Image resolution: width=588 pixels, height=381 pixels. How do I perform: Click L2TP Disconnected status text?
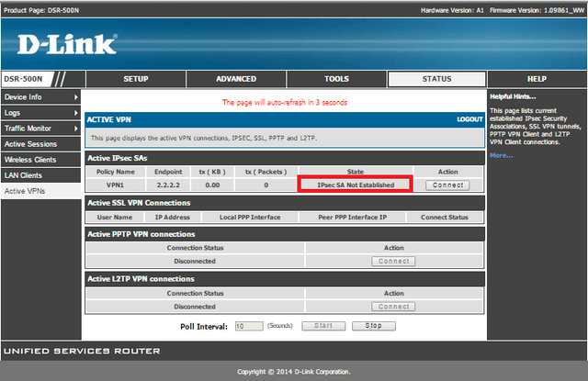tap(195, 307)
